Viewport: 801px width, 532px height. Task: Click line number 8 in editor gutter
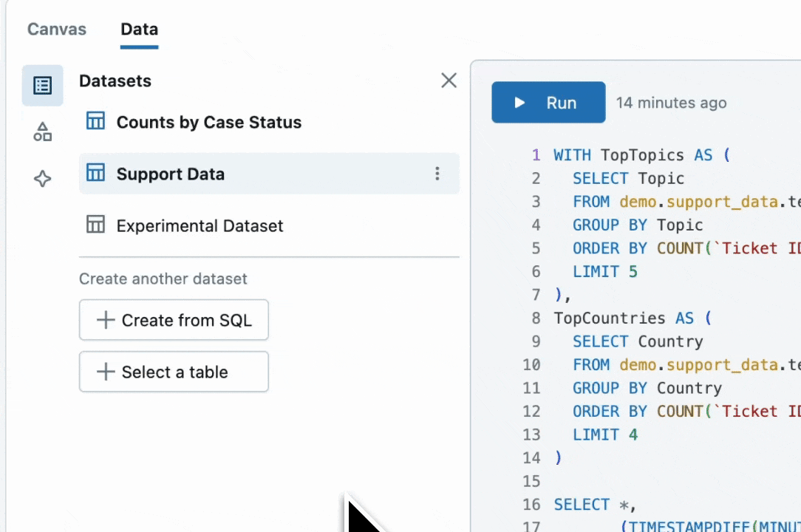[x=536, y=318]
